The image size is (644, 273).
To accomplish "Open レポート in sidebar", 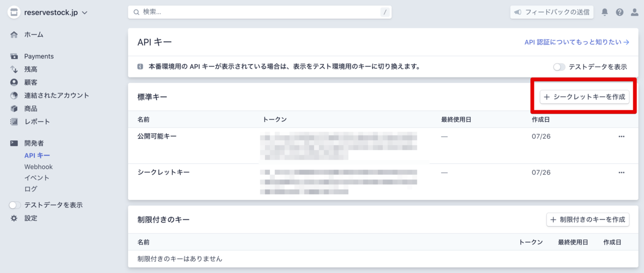I will tap(37, 121).
